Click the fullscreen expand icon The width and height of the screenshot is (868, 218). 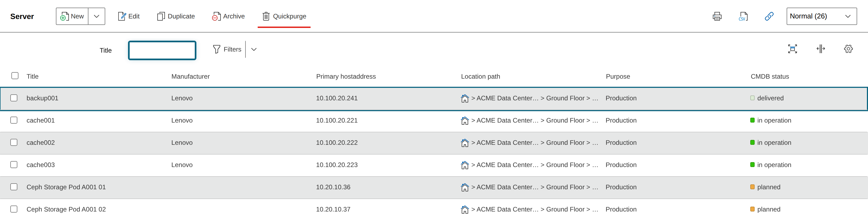793,49
